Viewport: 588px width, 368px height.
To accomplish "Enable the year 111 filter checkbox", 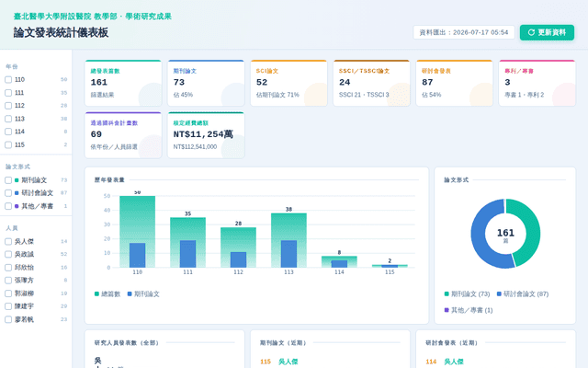I will tap(8, 93).
